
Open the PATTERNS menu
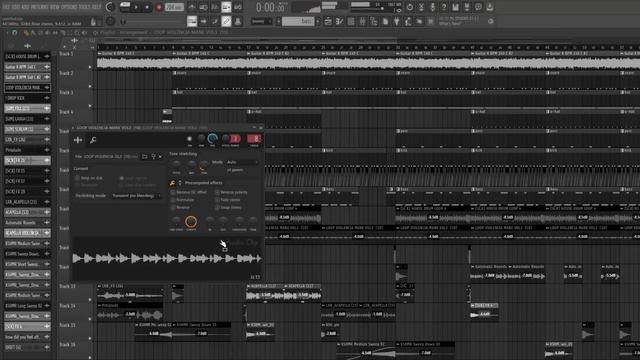(x=41, y=7)
